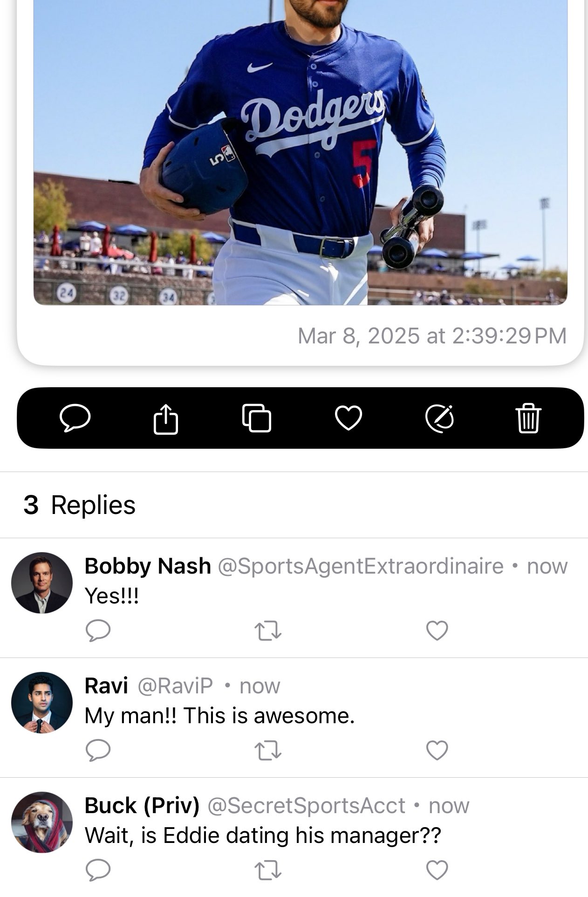
Task: Like Buck's reply about Eddie
Action: coord(437,870)
